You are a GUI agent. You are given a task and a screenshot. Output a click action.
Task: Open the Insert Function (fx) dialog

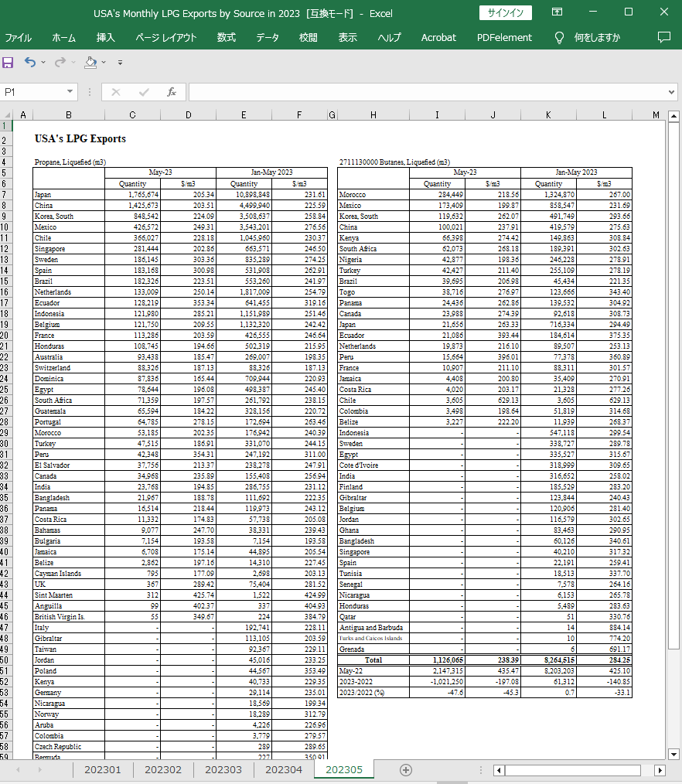[172, 92]
